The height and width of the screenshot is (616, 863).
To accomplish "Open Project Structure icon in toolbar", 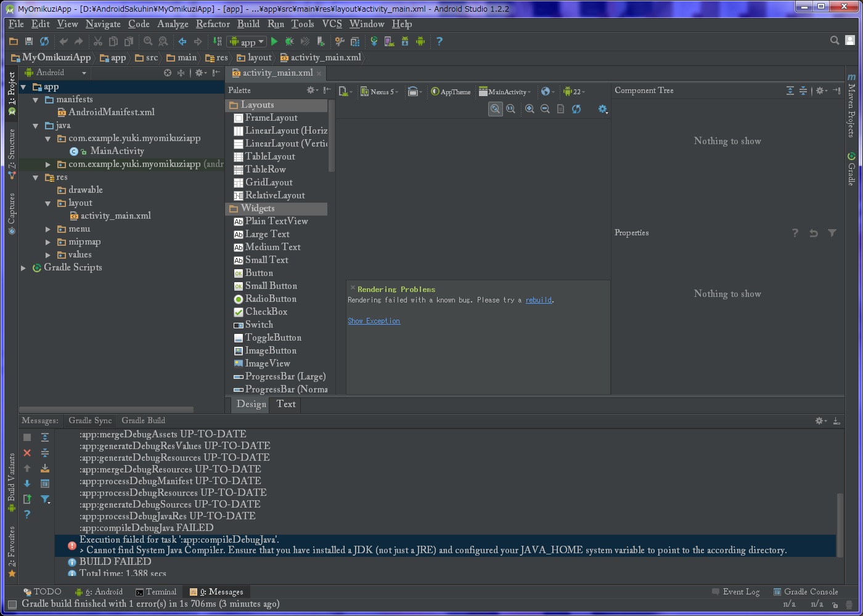I will (355, 41).
